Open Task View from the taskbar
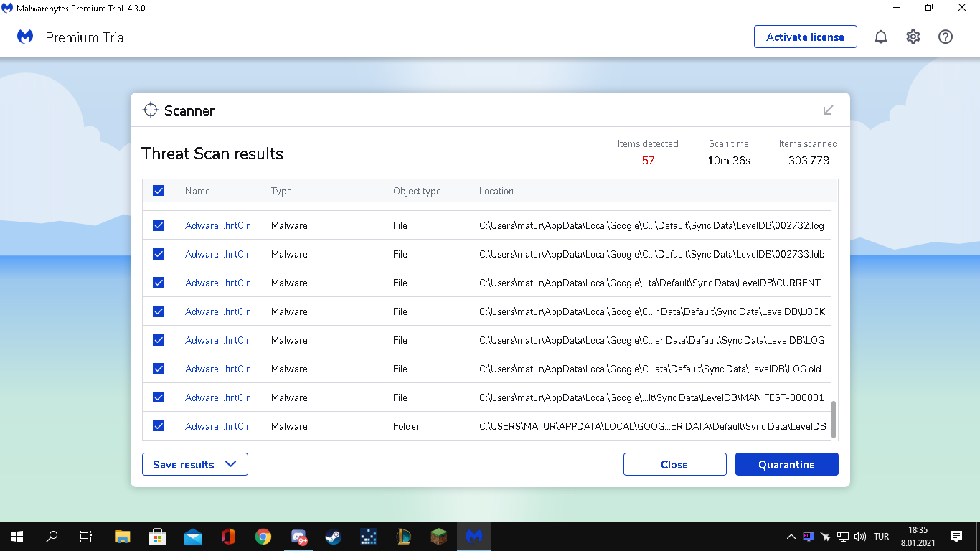 [86, 537]
